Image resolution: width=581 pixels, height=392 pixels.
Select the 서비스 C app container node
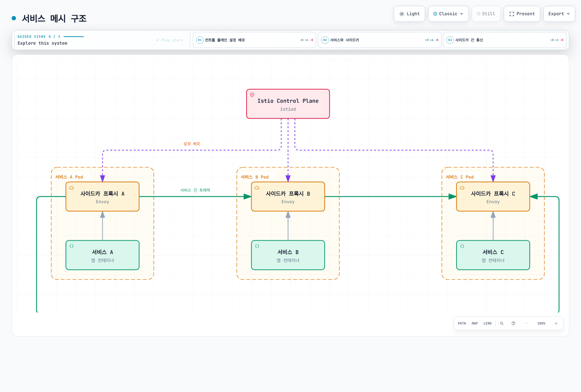click(493, 255)
